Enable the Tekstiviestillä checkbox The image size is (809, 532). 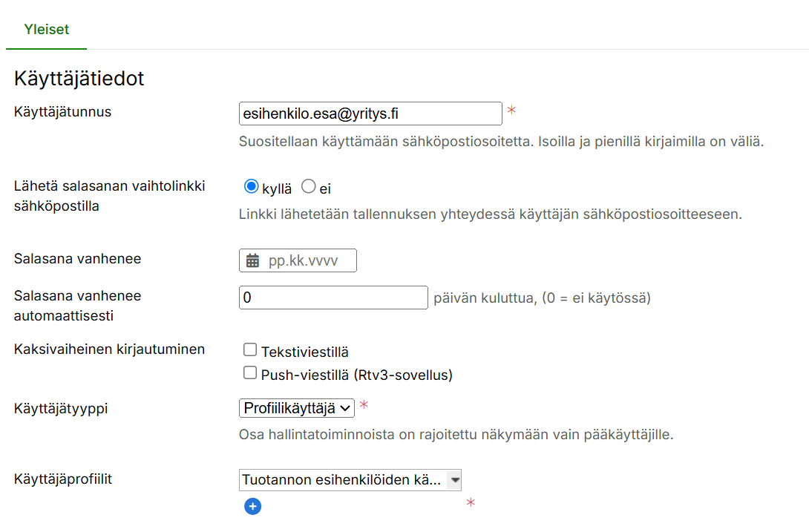pyautogui.click(x=250, y=350)
